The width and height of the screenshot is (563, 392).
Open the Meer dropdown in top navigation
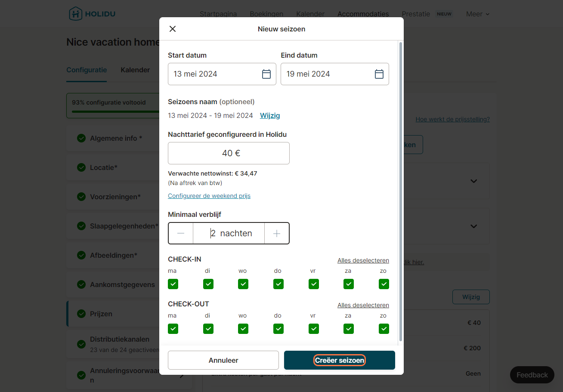478,14
